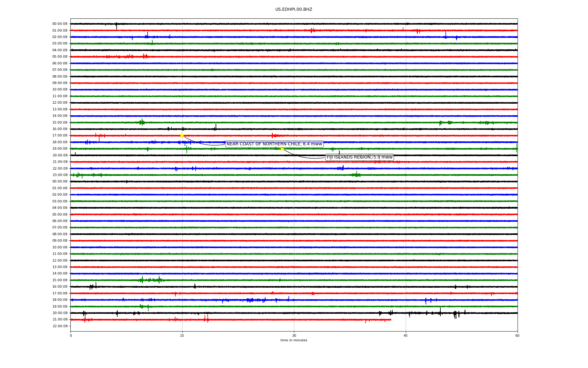This screenshot has height=368, width=588.
Task: Click the x-axis label 'time in minutes'
Action: (294, 340)
